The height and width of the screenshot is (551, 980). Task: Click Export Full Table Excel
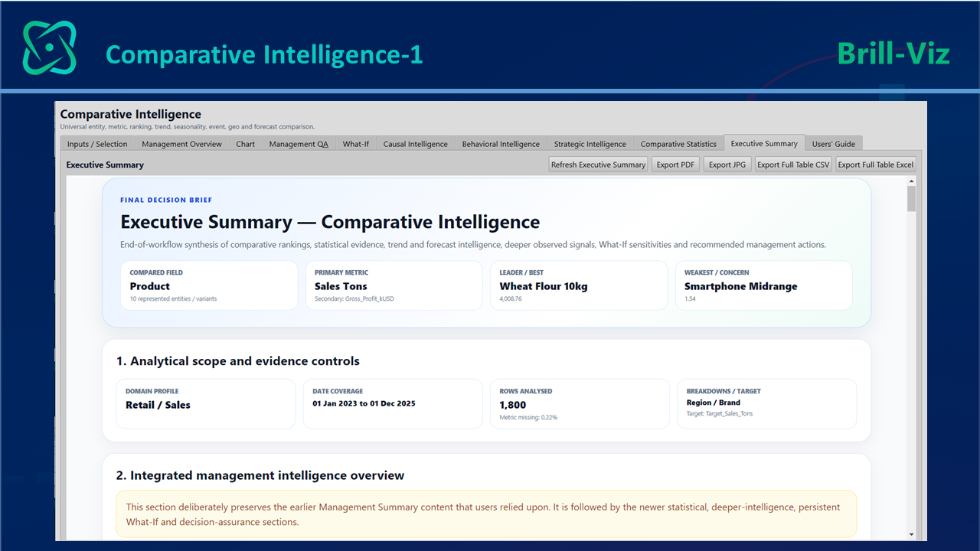pos(876,165)
